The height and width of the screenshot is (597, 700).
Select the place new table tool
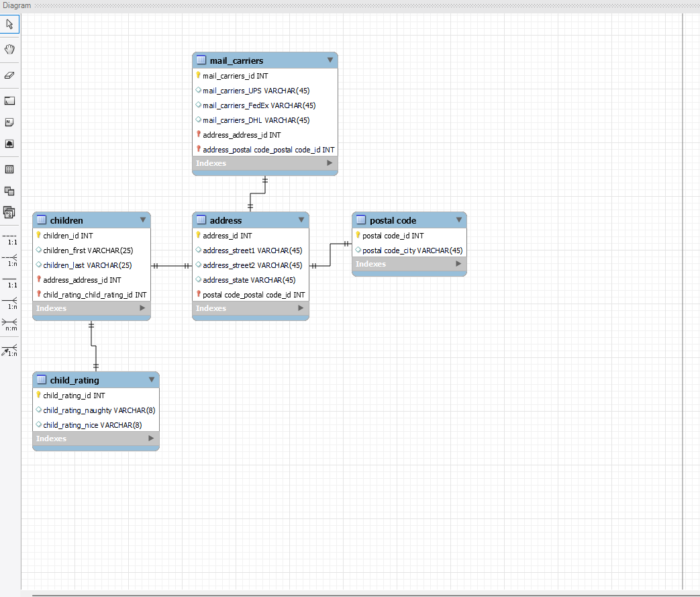(x=9, y=169)
